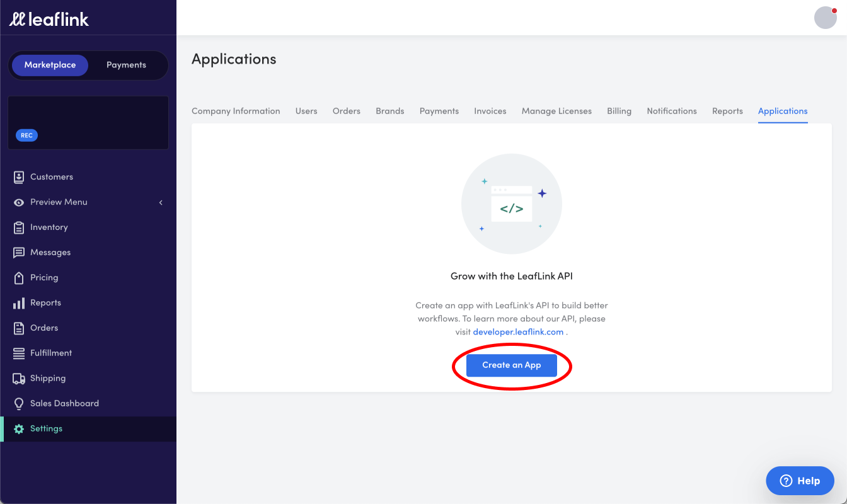Image resolution: width=847 pixels, height=504 pixels.
Task: Click the Preview Menu label
Action: [59, 202]
